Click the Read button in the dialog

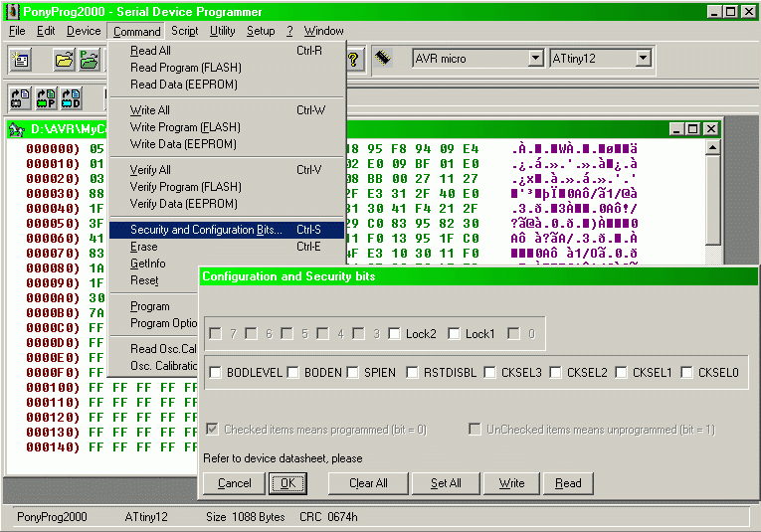[568, 483]
